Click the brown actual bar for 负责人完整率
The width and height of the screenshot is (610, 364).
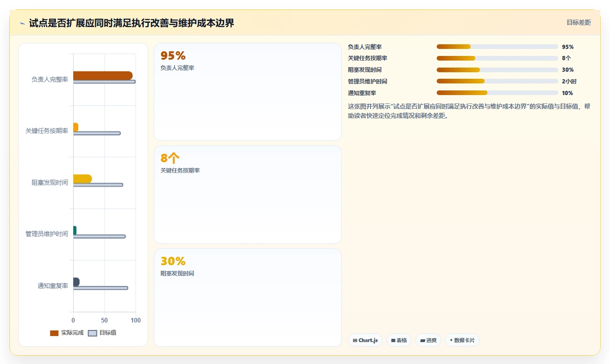(x=103, y=76)
